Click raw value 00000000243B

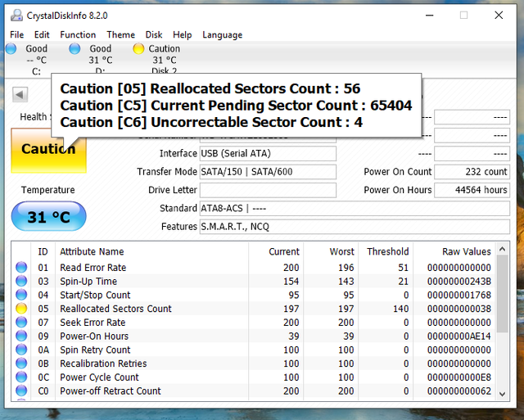pos(459,282)
